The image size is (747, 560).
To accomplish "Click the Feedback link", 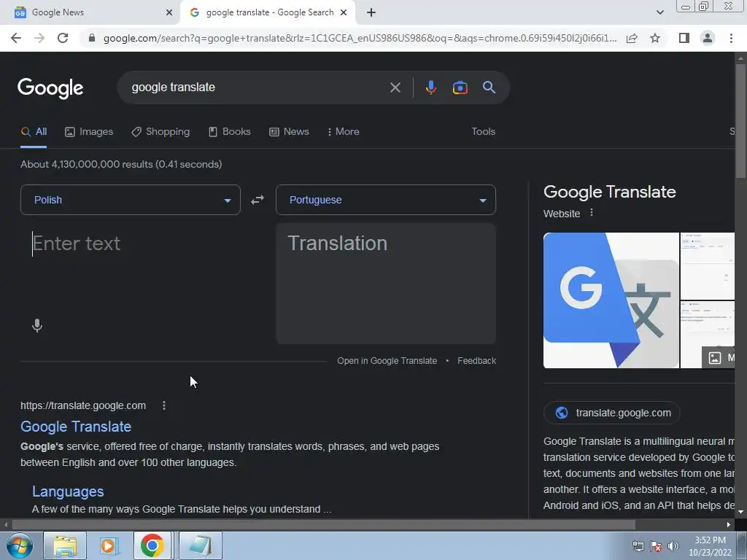I will [476, 360].
